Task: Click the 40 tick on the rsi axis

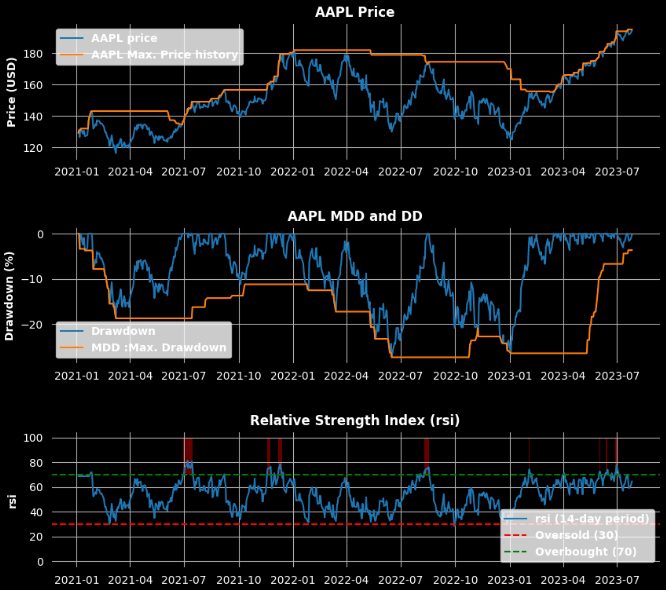Action: (x=36, y=512)
